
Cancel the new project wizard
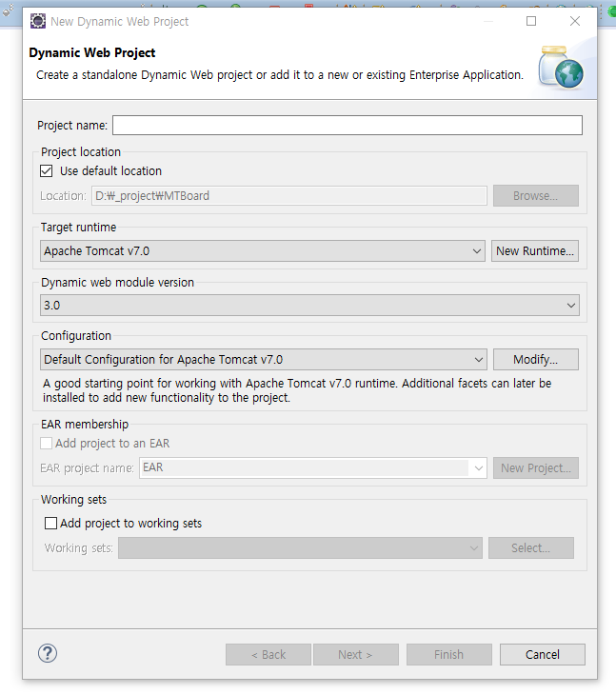pyautogui.click(x=543, y=654)
